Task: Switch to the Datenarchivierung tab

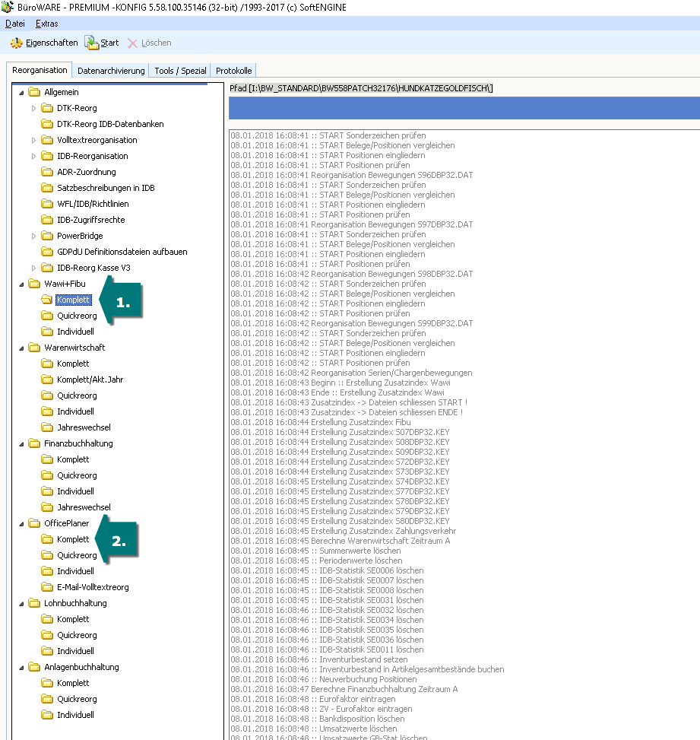Action: (111, 71)
